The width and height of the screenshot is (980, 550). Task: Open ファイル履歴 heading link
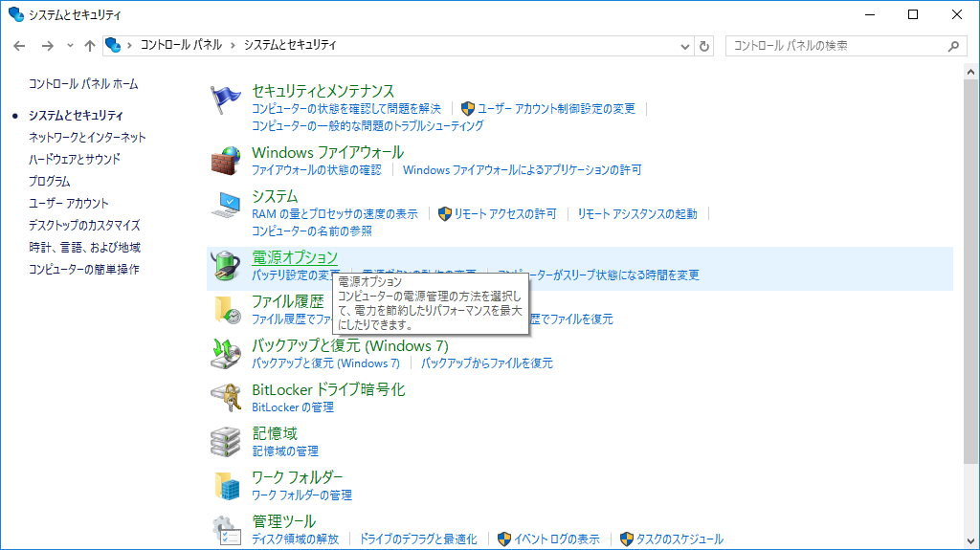tap(287, 302)
